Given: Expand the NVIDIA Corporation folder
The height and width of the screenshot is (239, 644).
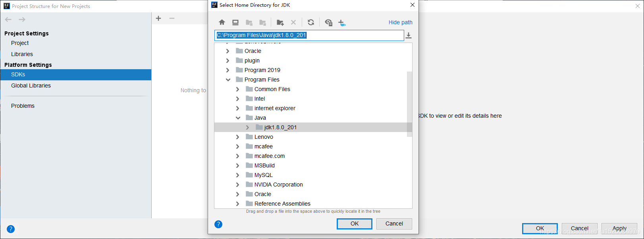Looking at the screenshot, I should [237, 185].
